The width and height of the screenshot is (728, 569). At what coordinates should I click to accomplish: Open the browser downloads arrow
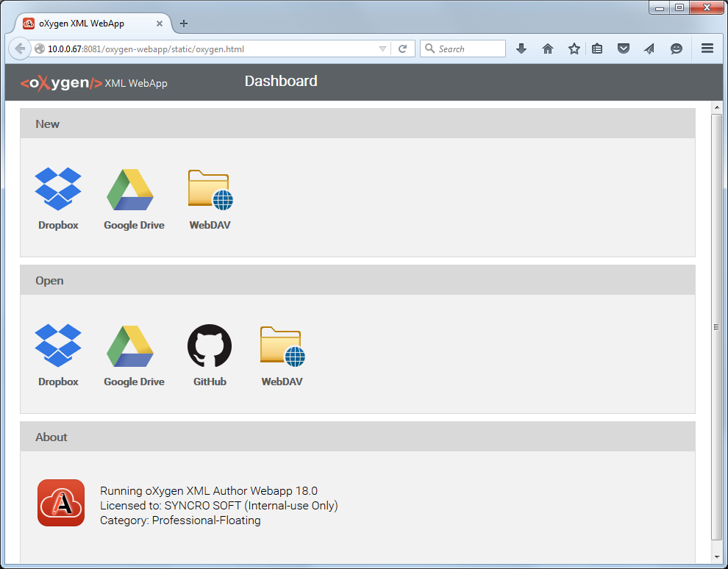click(x=521, y=49)
